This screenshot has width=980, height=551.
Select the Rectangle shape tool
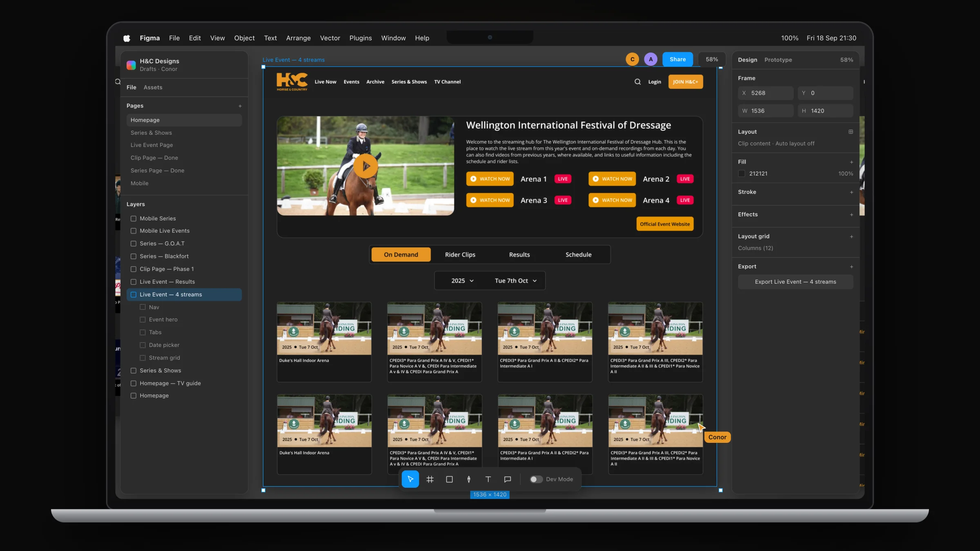tap(449, 479)
